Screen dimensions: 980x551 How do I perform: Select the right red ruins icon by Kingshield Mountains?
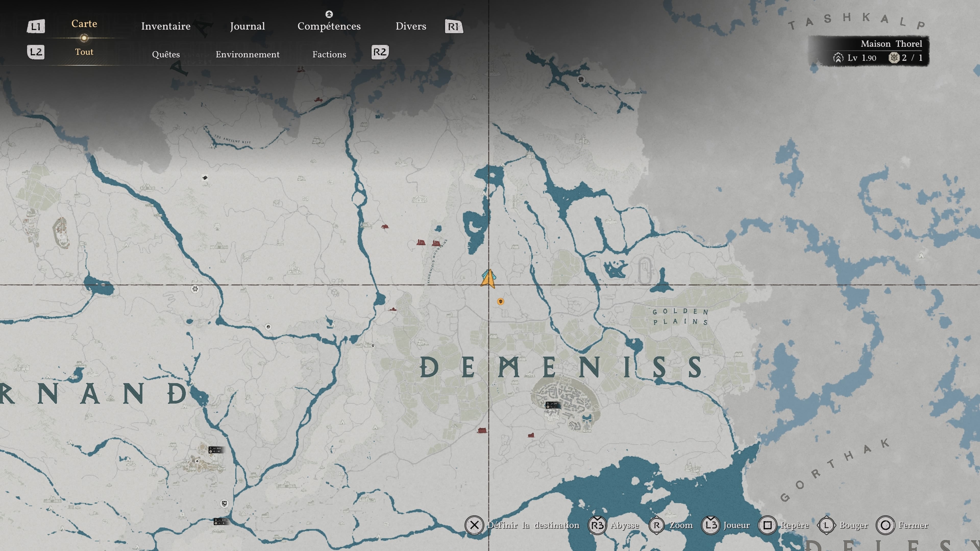tap(436, 243)
